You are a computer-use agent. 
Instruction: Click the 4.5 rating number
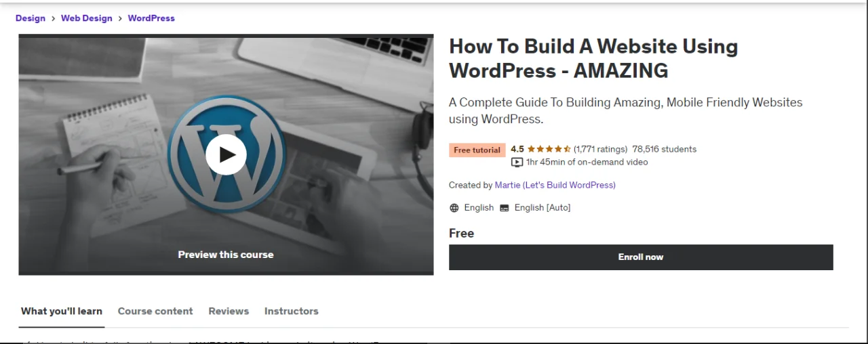coord(517,149)
